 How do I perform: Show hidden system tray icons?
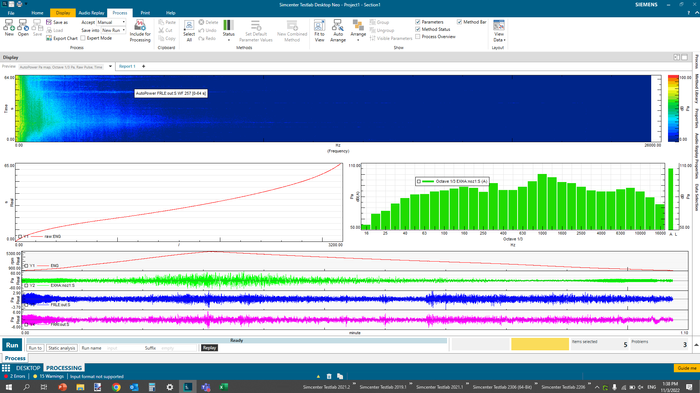point(597,387)
